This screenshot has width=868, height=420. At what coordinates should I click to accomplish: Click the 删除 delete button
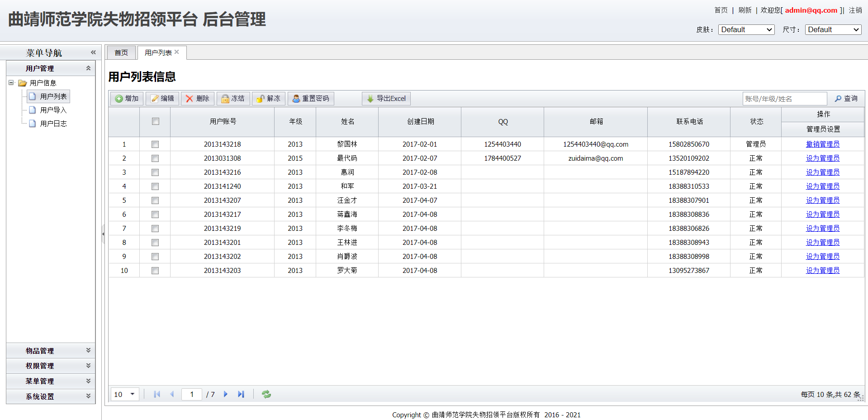[198, 99]
